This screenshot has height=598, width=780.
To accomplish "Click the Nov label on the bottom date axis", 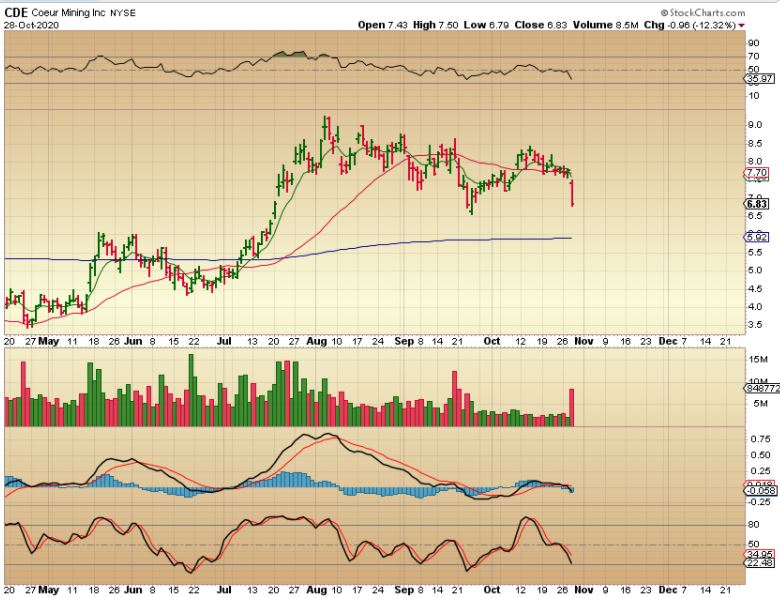I will pyautogui.click(x=584, y=590).
